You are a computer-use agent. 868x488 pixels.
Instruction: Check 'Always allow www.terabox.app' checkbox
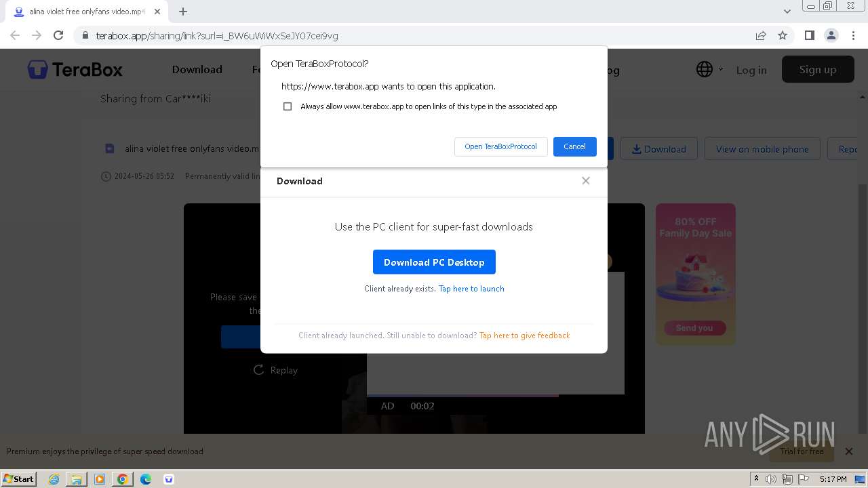pos(288,106)
